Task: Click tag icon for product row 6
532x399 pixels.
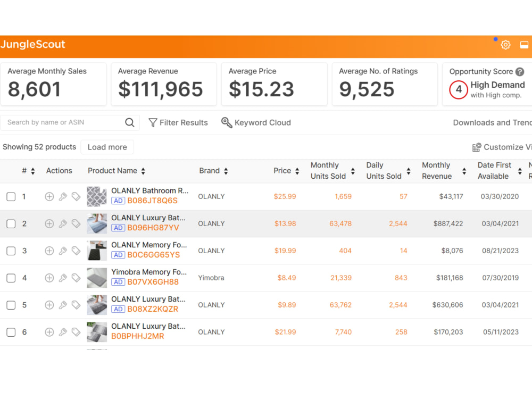Action: 76,332
